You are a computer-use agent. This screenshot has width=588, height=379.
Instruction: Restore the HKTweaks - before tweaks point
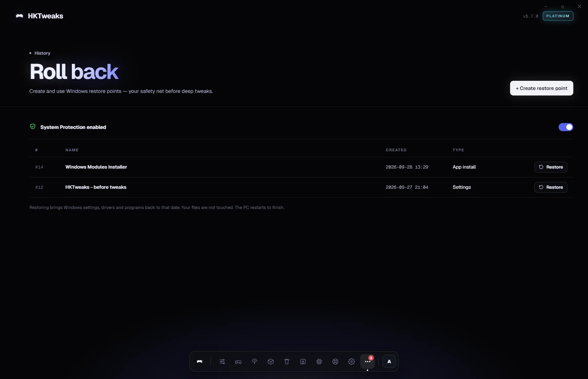point(551,187)
